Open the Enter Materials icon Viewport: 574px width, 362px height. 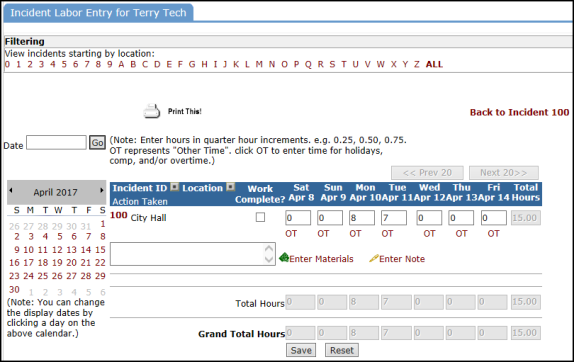pyautogui.click(x=284, y=258)
